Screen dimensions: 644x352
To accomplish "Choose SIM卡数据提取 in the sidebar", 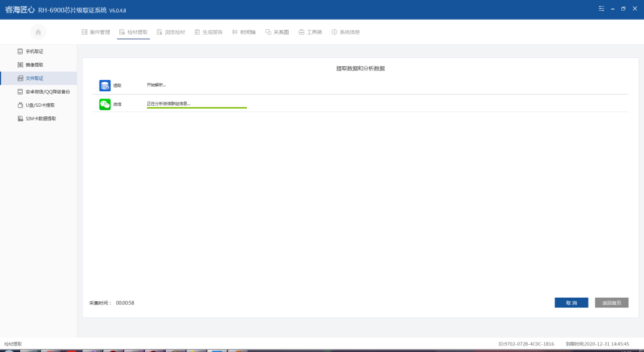I will click(x=38, y=118).
